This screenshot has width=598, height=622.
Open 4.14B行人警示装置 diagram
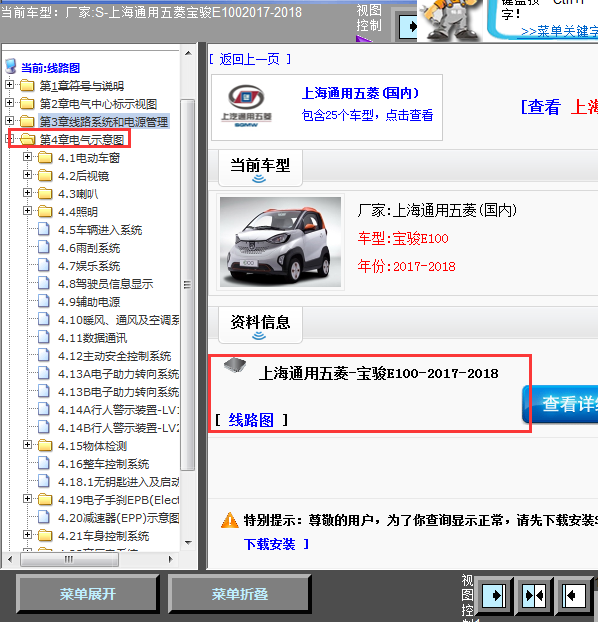click(118, 428)
